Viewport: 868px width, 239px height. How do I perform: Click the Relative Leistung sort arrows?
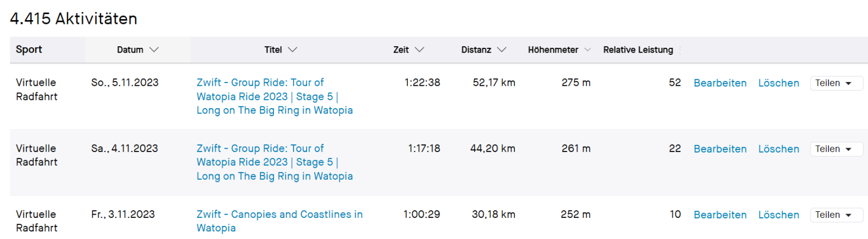pos(680,50)
